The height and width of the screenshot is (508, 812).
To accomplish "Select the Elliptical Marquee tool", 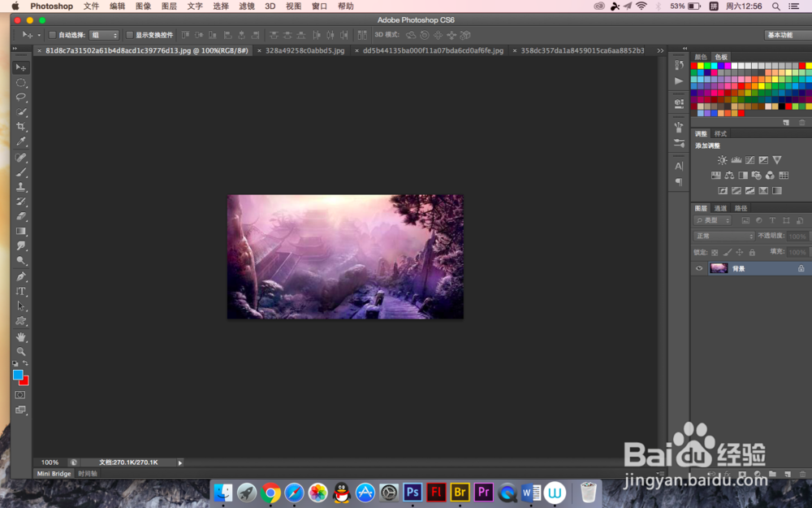I will pyautogui.click(x=21, y=82).
